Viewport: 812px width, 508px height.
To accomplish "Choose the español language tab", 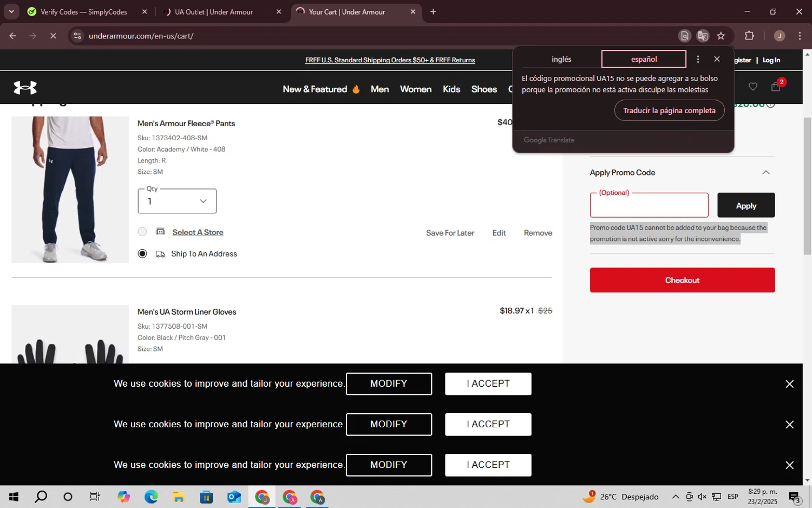I will [644, 59].
